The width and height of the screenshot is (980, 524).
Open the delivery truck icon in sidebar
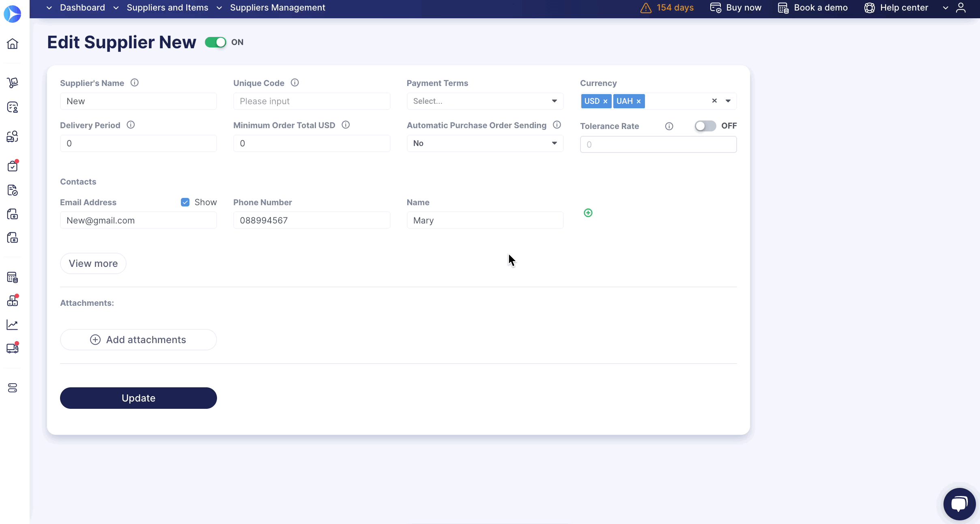(13, 348)
